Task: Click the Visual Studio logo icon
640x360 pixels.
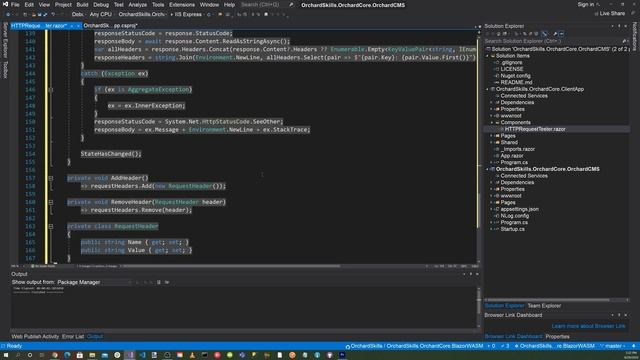Action: point(5,4)
